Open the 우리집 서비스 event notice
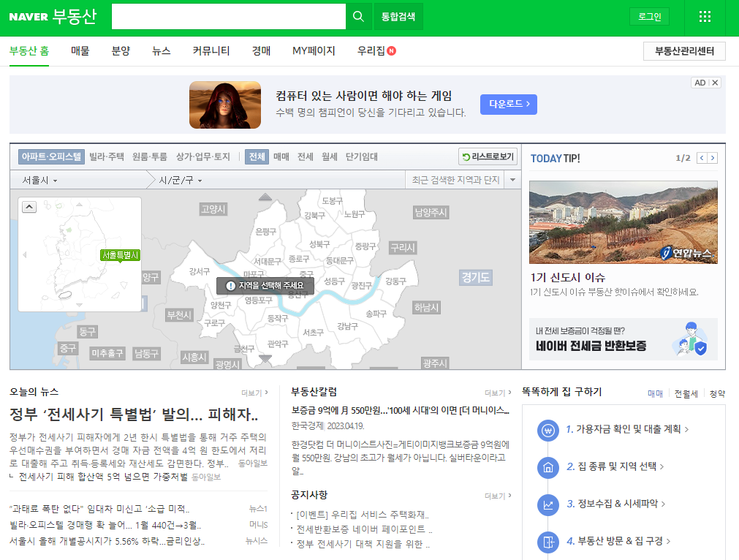This screenshot has width=739, height=560. coord(362,515)
